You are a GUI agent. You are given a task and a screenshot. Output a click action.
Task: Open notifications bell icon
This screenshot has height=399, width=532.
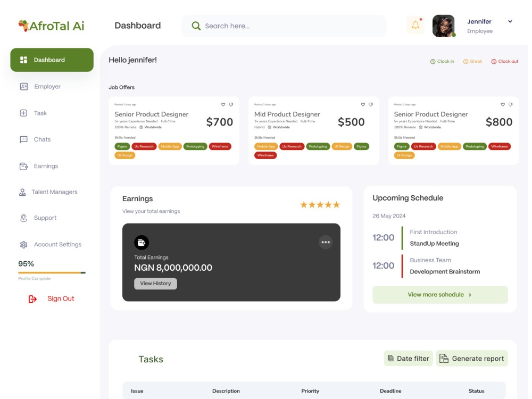tap(415, 25)
